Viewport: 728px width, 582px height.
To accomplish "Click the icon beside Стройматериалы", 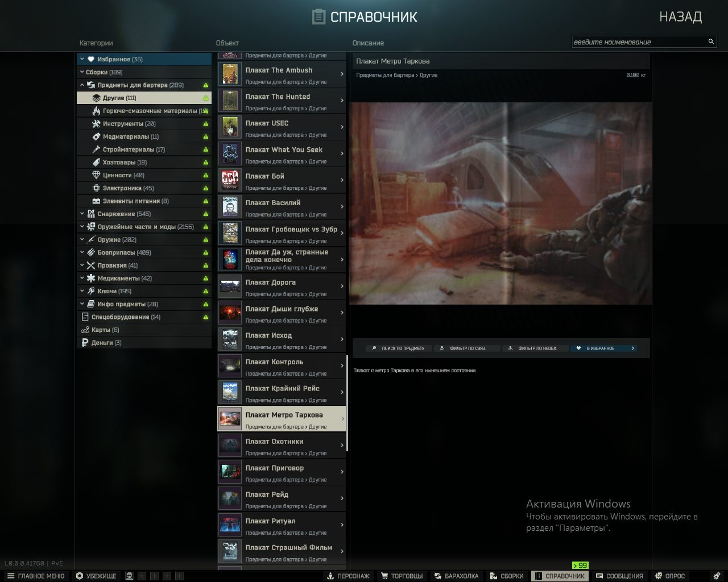I will pos(96,149).
